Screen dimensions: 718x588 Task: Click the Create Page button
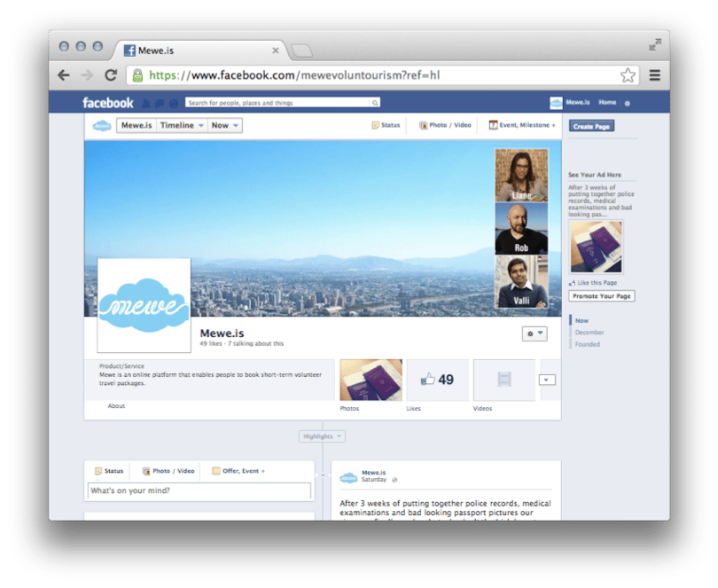tap(591, 126)
